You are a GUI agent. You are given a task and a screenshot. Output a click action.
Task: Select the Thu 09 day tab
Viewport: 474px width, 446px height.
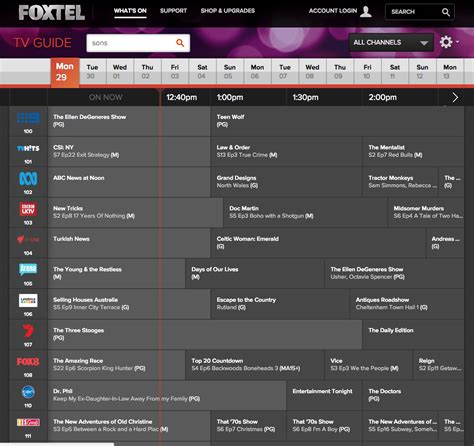(x=340, y=72)
